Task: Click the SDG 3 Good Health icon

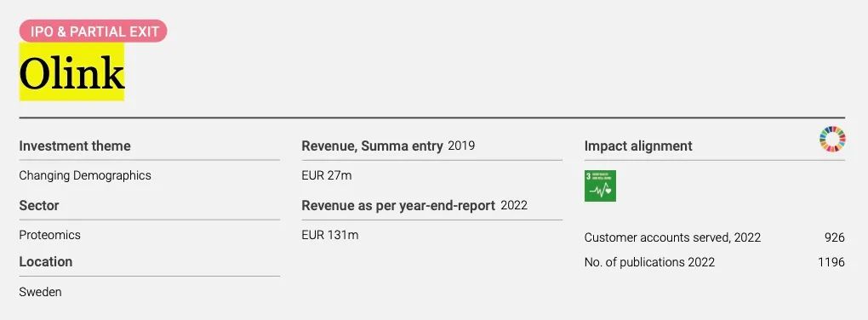Action: pos(600,186)
